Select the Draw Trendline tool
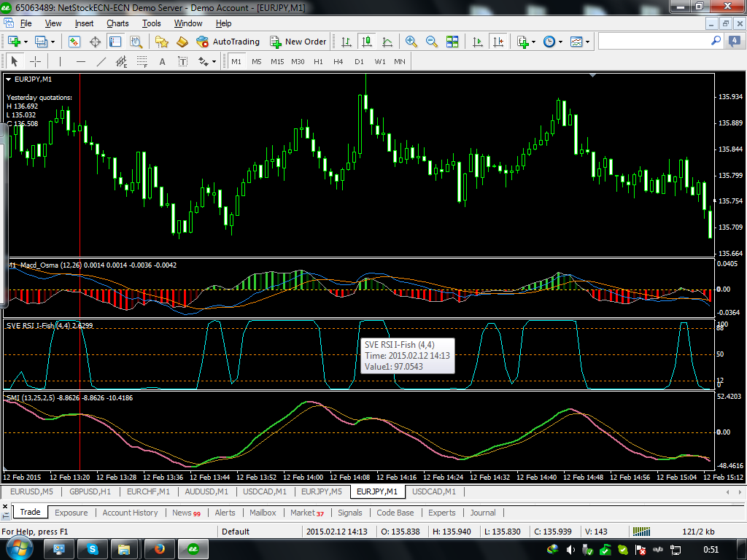The height and width of the screenshot is (560, 747). [101, 61]
